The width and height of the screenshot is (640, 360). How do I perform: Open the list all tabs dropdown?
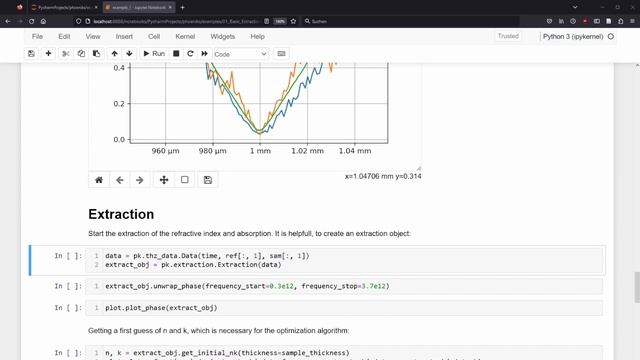(575, 7)
